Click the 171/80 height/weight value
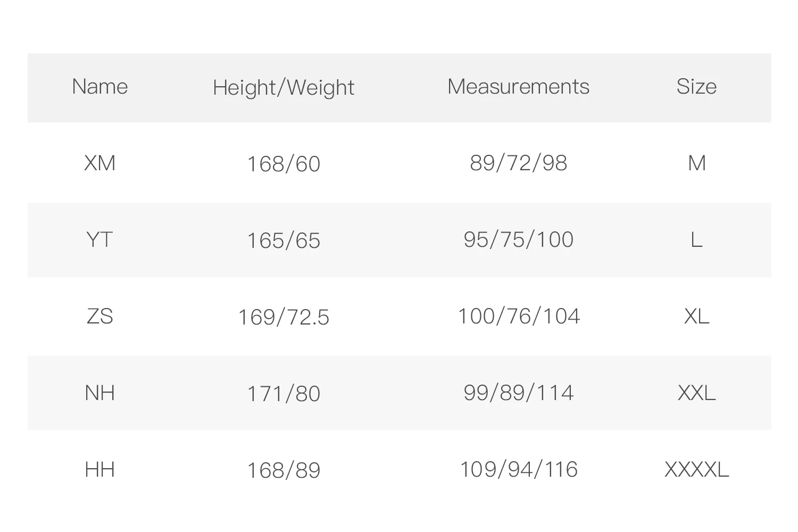Image resolution: width=798 pixels, height=532 pixels. tap(284, 394)
